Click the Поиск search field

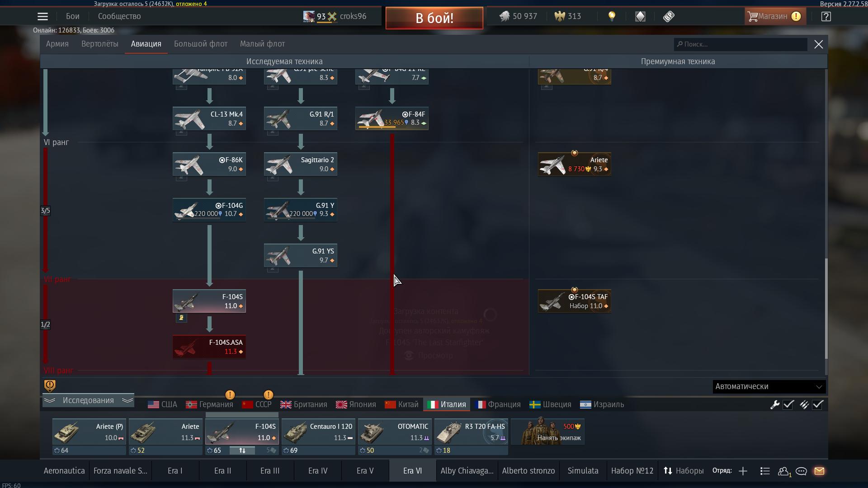pyautogui.click(x=741, y=44)
